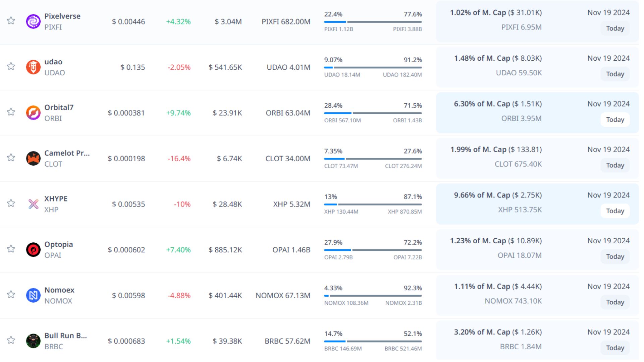Open the Optopia token name link

coord(58,244)
